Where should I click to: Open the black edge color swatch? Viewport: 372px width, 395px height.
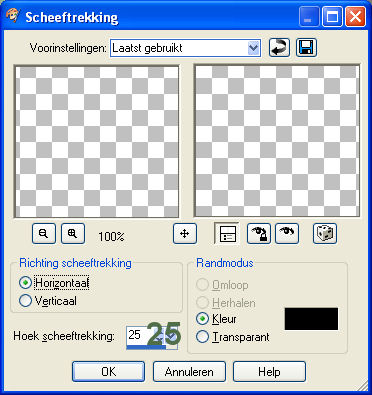click(x=311, y=319)
